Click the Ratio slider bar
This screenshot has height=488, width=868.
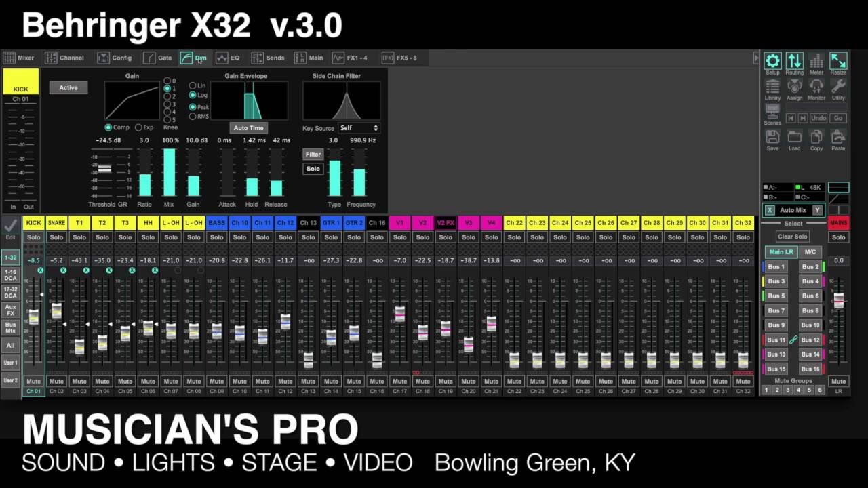(144, 172)
